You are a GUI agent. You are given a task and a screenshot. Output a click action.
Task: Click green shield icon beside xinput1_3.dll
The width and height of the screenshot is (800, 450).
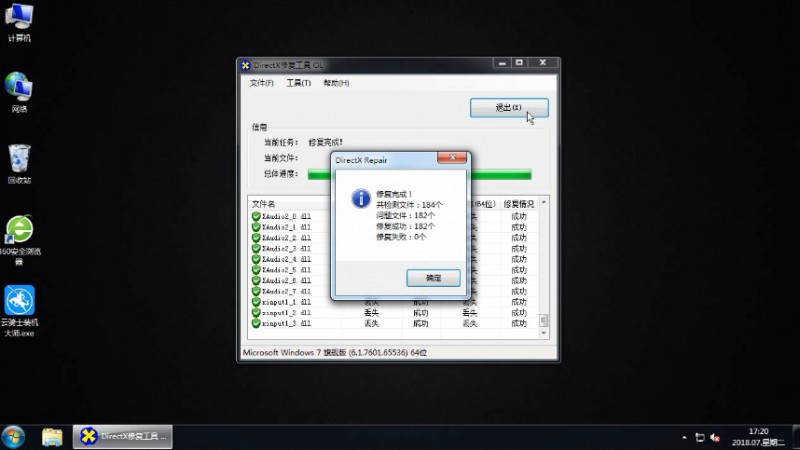coord(256,323)
